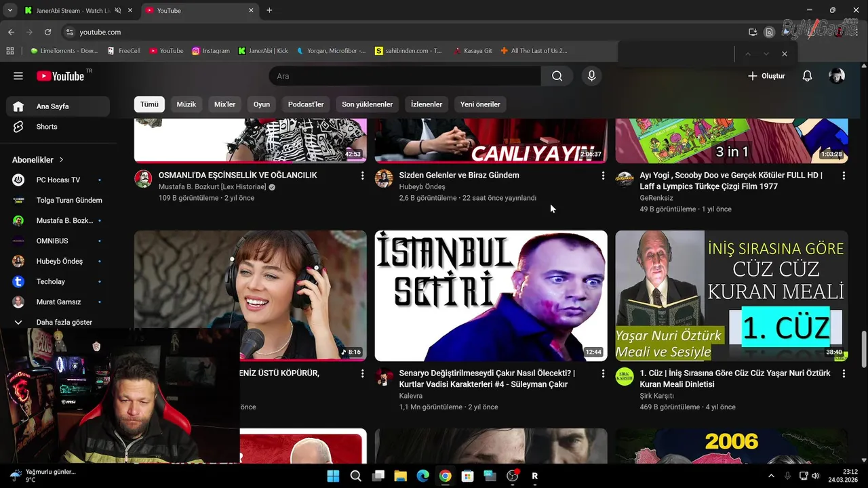Open Kasaya Git bookmark
This screenshot has height=488, width=868.
click(473, 51)
